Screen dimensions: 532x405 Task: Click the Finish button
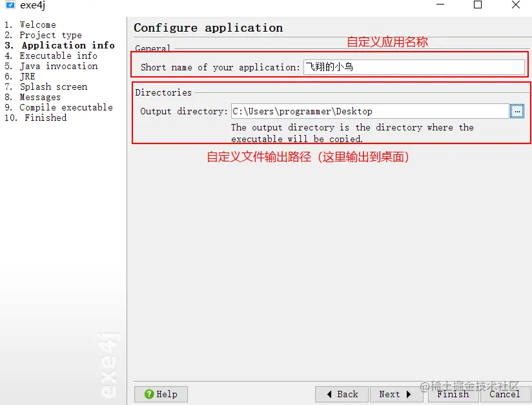click(x=453, y=394)
